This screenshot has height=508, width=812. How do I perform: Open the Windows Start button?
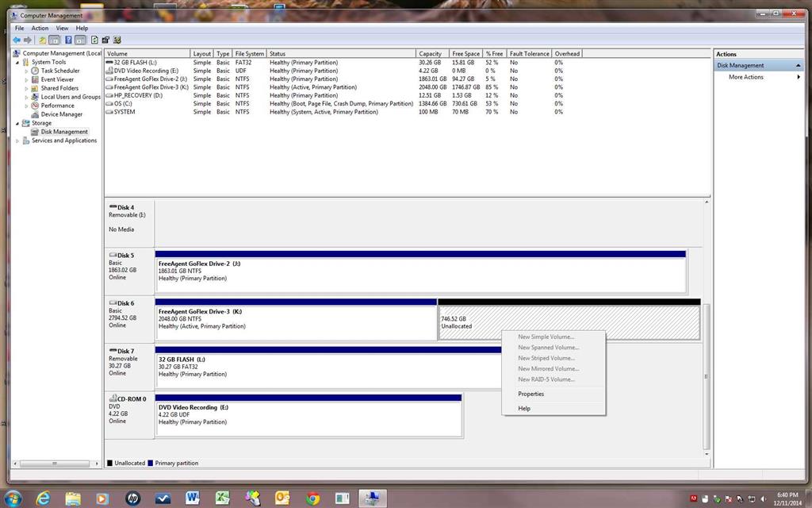coord(12,498)
